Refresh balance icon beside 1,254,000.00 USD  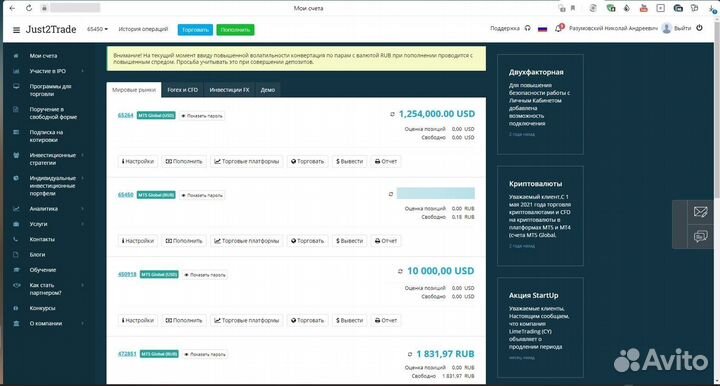[x=392, y=114]
